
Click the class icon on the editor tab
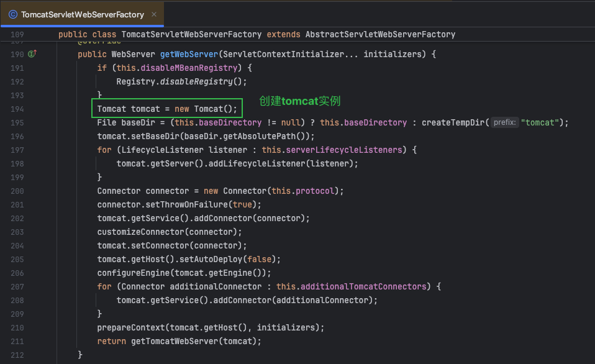click(x=13, y=14)
